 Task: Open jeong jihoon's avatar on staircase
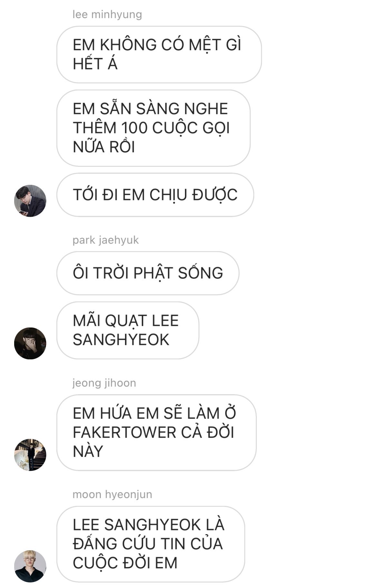(x=30, y=455)
